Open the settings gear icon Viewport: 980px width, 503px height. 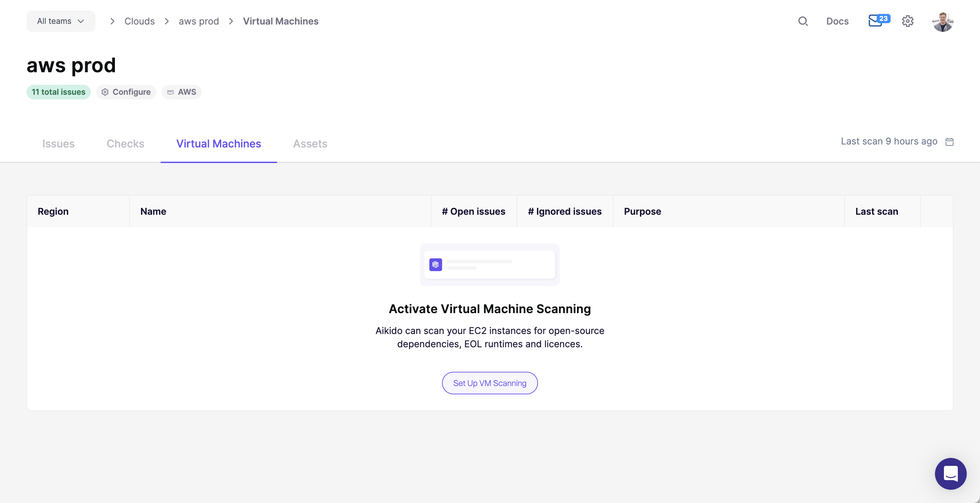tap(908, 21)
